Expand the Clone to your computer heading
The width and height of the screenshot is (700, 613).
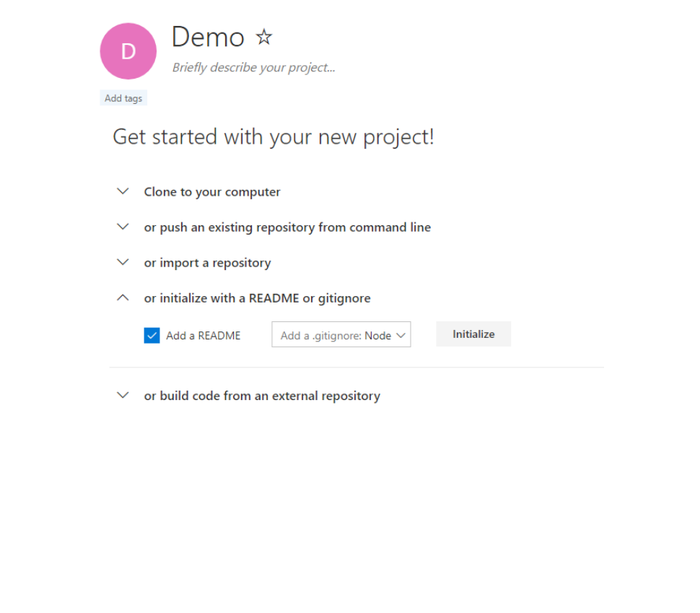click(x=212, y=192)
